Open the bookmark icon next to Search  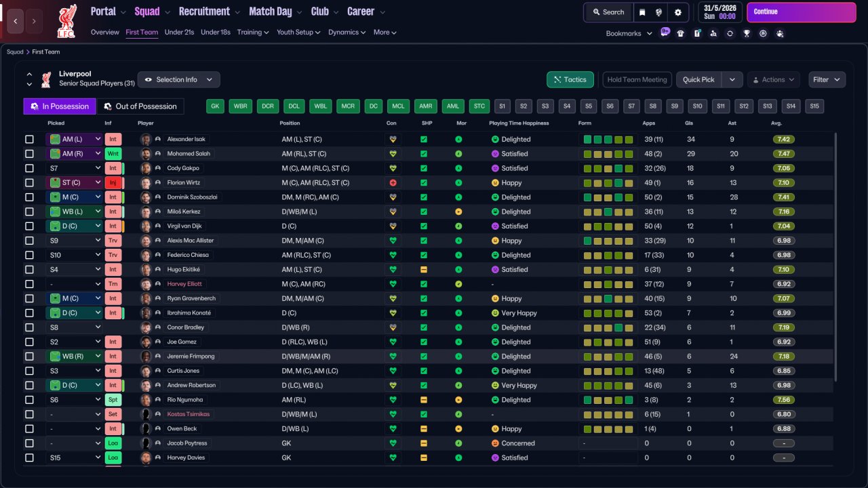(x=642, y=12)
